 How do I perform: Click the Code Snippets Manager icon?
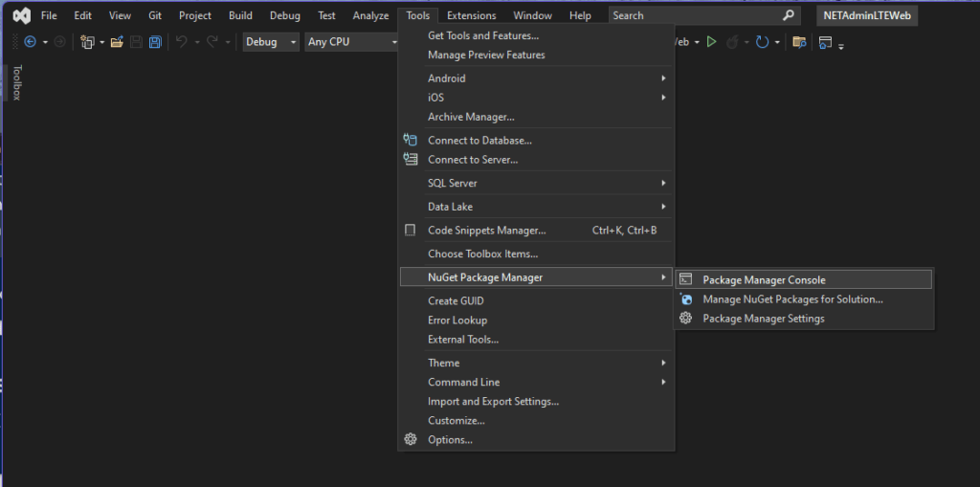point(410,230)
